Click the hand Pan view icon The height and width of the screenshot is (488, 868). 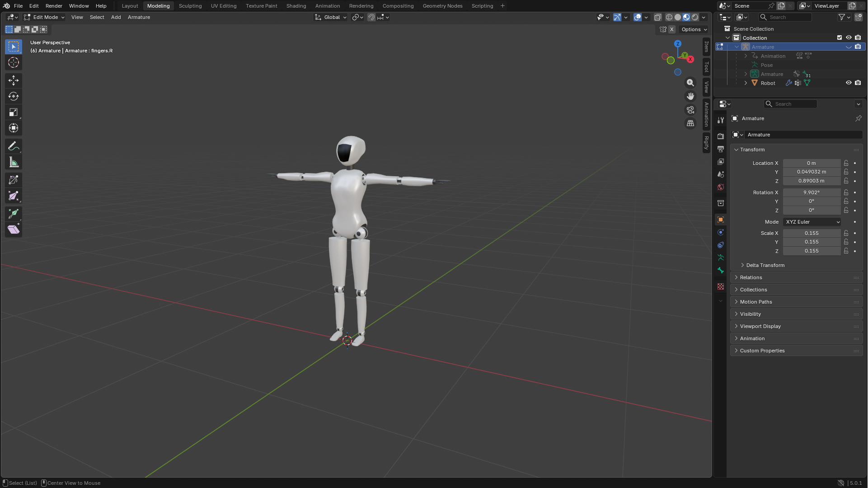pyautogui.click(x=690, y=96)
